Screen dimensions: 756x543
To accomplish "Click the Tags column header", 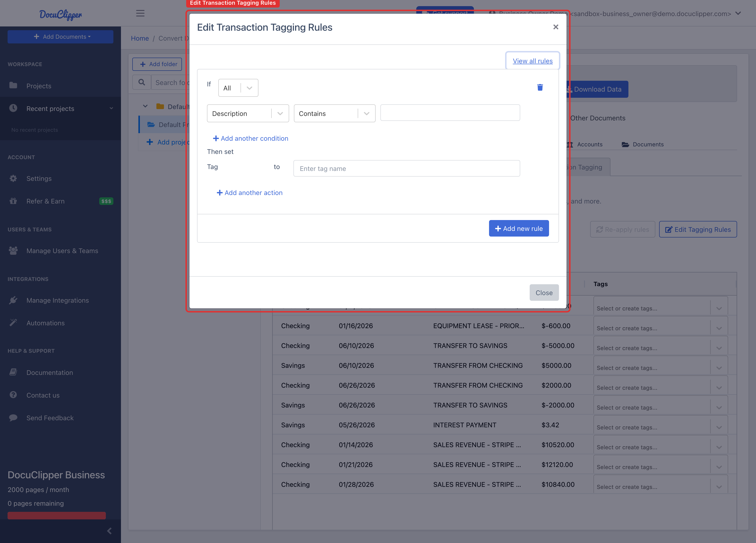I will [x=600, y=284].
